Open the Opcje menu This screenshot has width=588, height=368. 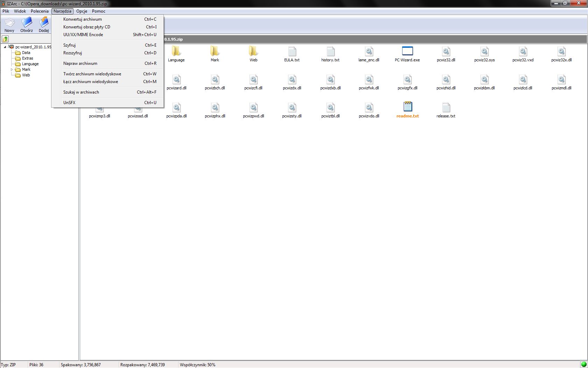[x=82, y=11]
